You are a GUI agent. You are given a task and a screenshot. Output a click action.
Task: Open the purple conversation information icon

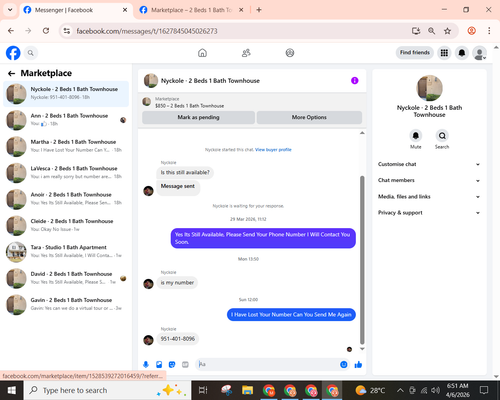pos(355,80)
